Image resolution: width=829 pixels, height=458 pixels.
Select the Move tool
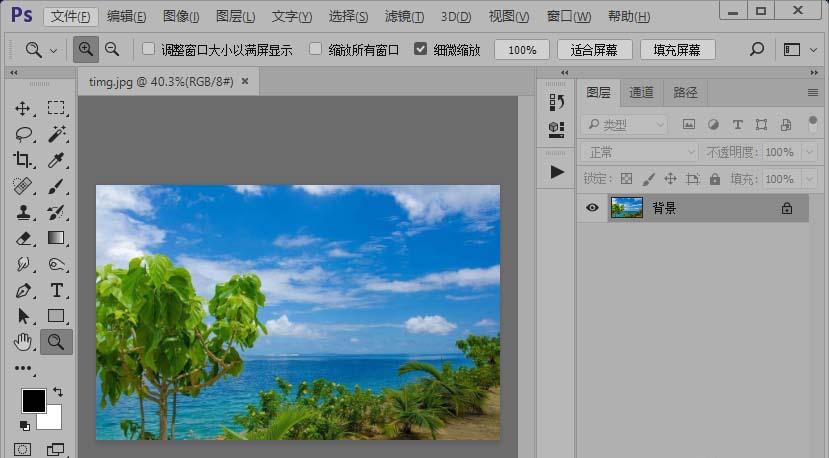click(23, 108)
